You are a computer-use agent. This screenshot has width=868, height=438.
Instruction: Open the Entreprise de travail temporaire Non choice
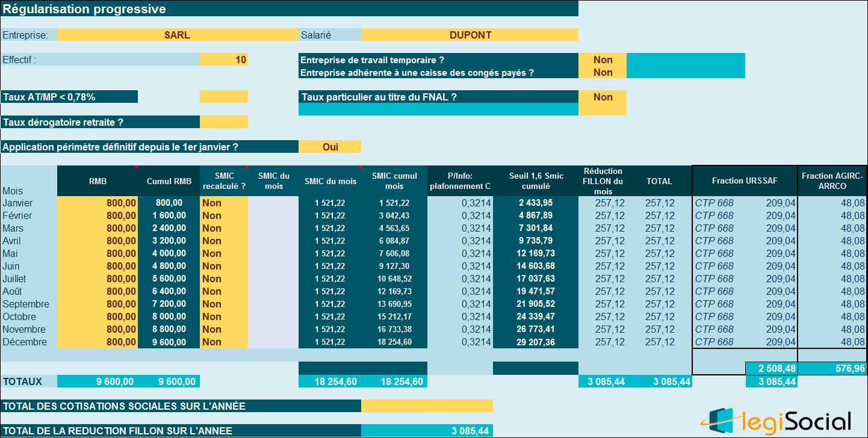[x=602, y=60]
